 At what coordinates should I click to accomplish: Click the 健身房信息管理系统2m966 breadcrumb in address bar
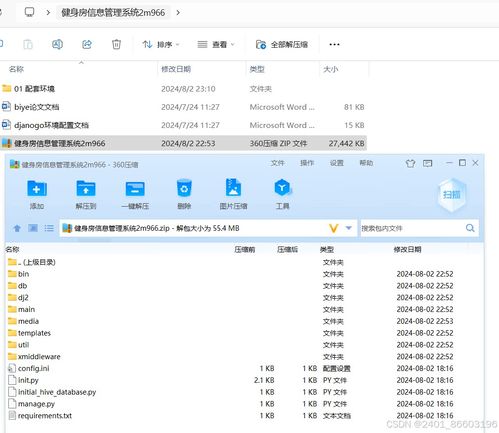pyautogui.click(x=113, y=13)
